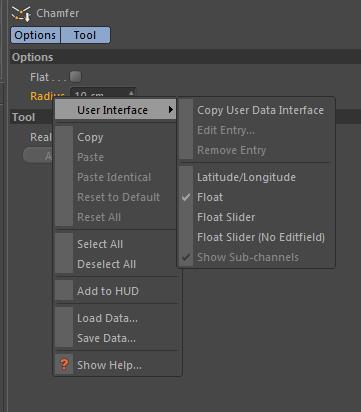Choose Deselect All in context menu
The image size is (361, 412).
click(x=116, y=264)
